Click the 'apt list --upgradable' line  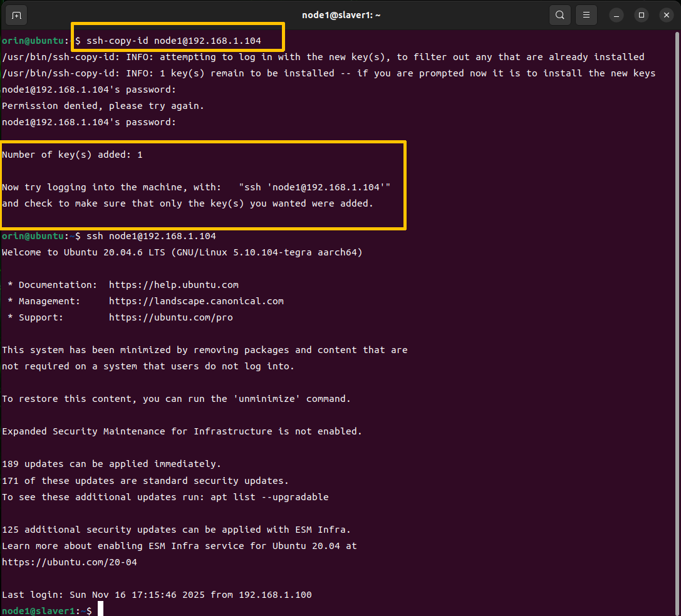(x=165, y=497)
